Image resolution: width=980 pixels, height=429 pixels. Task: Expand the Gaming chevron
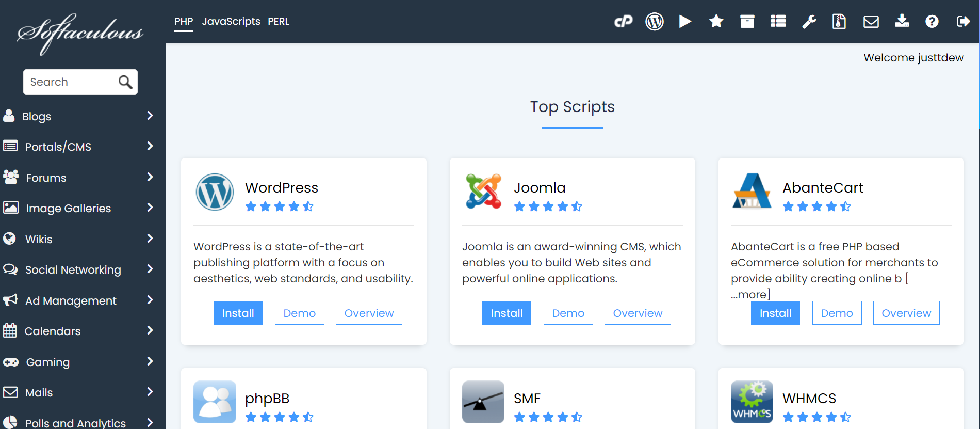(x=150, y=361)
